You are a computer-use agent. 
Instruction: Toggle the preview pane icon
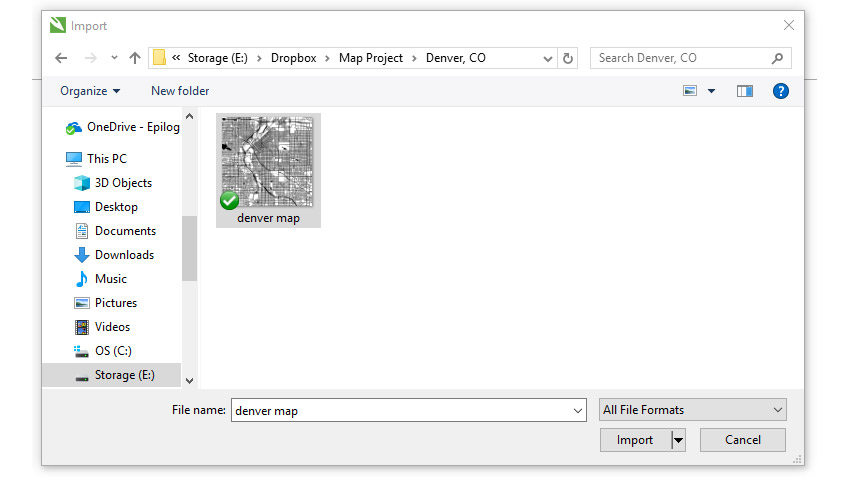pyautogui.click(x=744, y=91)
